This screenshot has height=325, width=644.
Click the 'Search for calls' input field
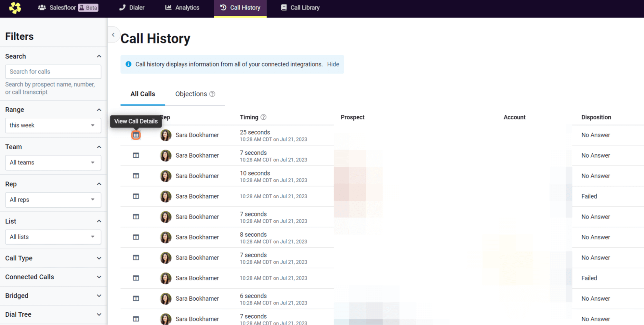pyautogui.click(x=53, y=72)
